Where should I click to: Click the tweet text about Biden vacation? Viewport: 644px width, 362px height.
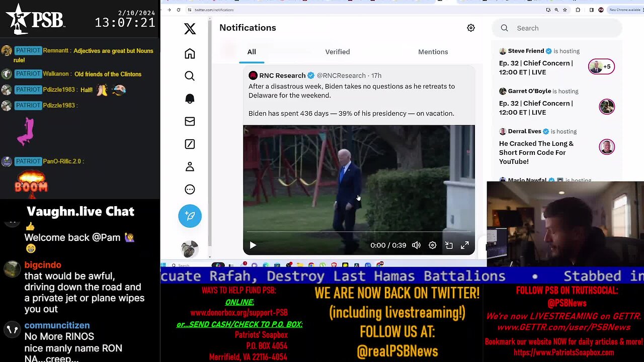pos(351,100)
